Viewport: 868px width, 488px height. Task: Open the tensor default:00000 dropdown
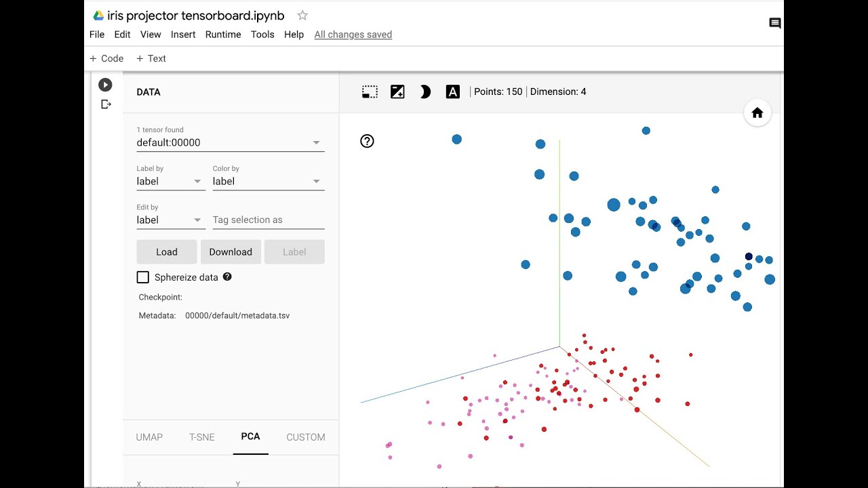231,143
